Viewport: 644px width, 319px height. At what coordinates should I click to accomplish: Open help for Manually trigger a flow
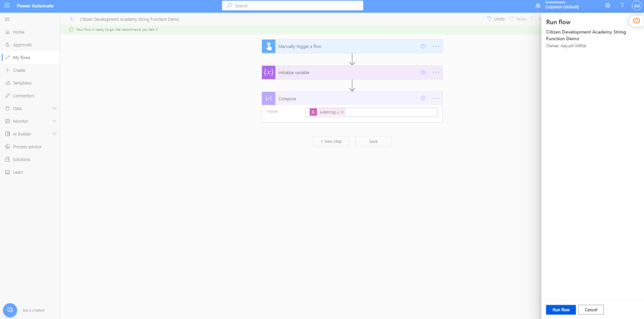[423, 47]
